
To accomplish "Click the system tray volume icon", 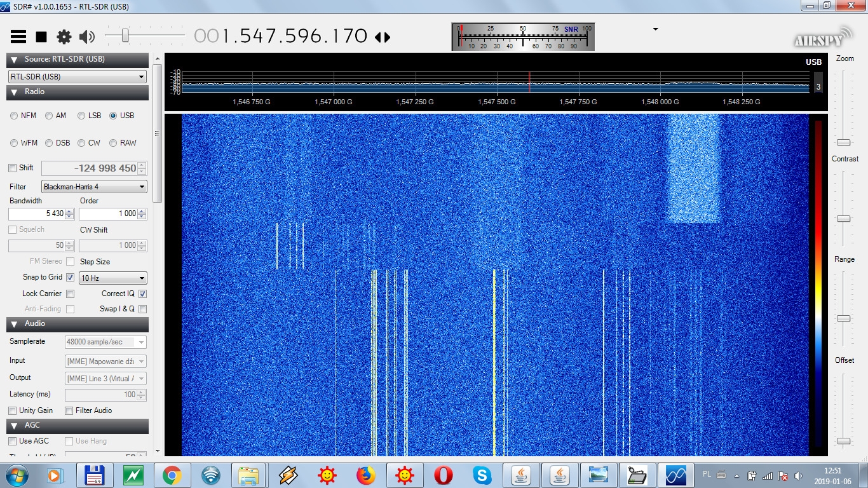I will pos(798,475).
